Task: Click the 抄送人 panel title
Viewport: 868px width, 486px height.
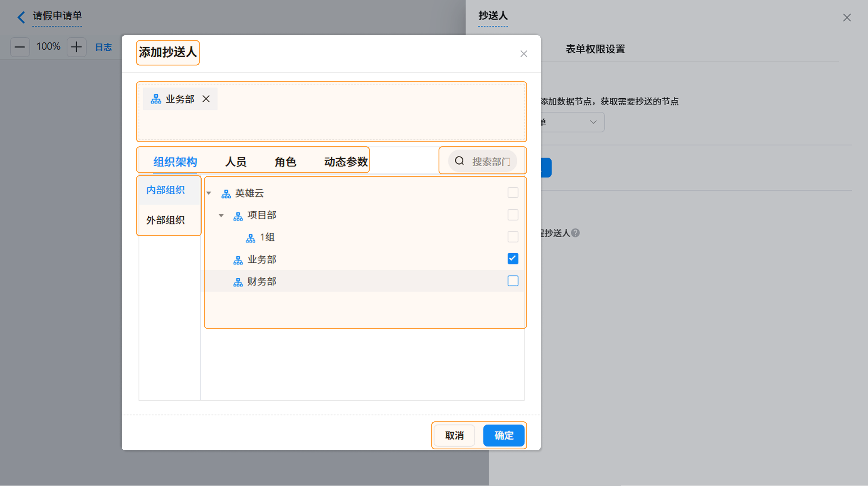Action: (x=493, y=16)
